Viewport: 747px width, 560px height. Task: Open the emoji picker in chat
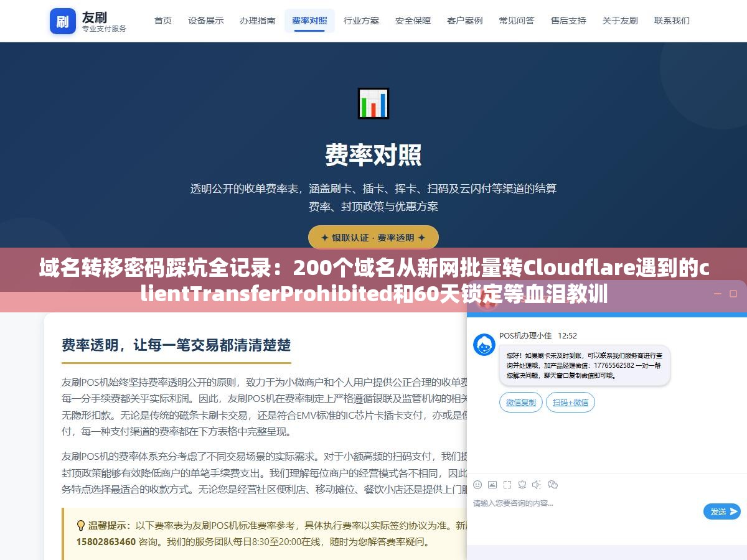(x=477, y=485)
